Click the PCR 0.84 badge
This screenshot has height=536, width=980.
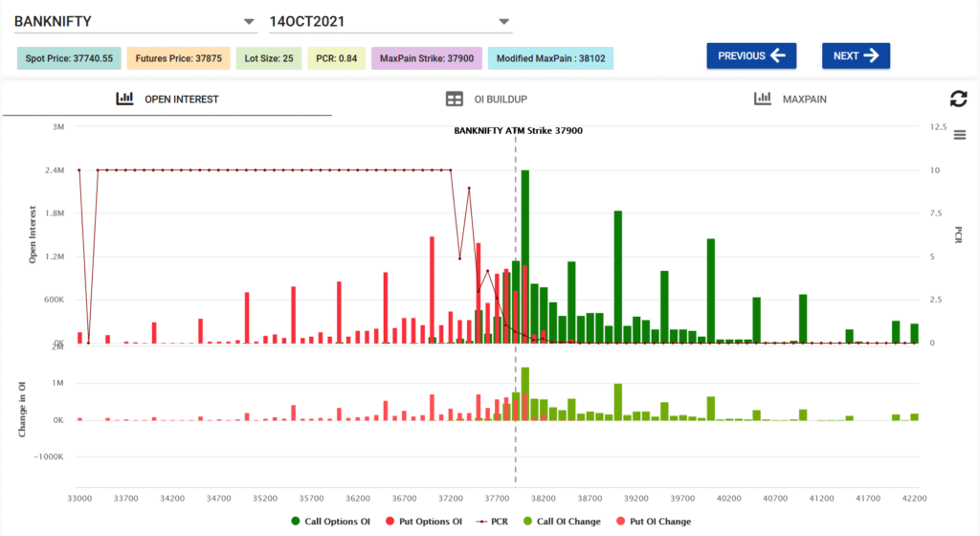click(x=336, y=58)
